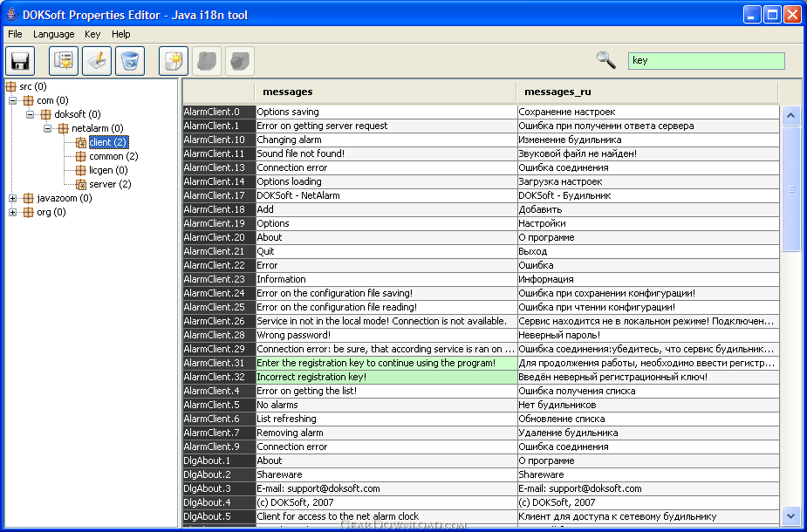Click the pencil edit key toolbar icon
The width and height of the screenshot is (807, 532).
pos(97,61)
